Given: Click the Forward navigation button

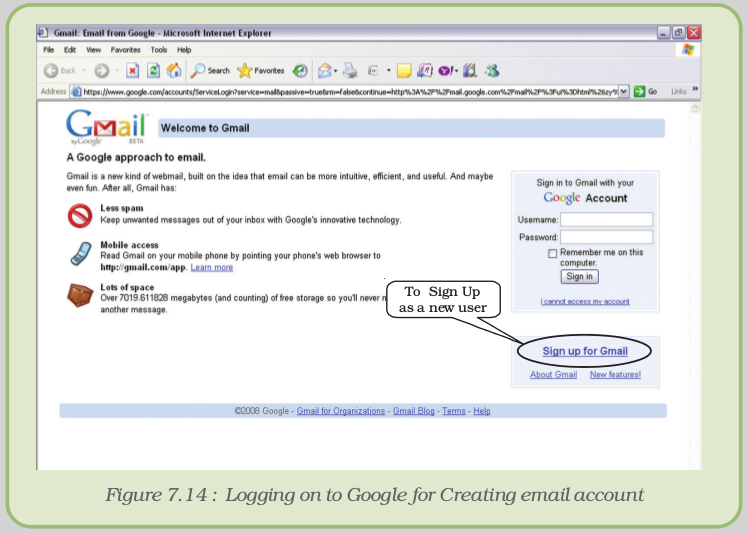Looking at the screenshot, I should [x=101, y=70].
